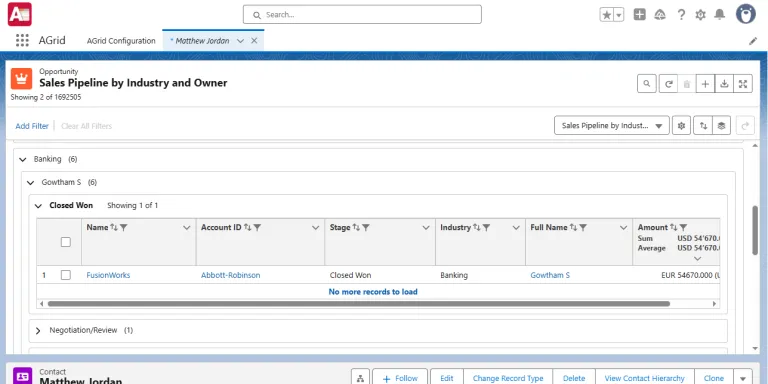Open the Matthew Jordan tab dropdown chevron
The height and width of the screenshot is (384, 768).
click(x=240, y=41)
